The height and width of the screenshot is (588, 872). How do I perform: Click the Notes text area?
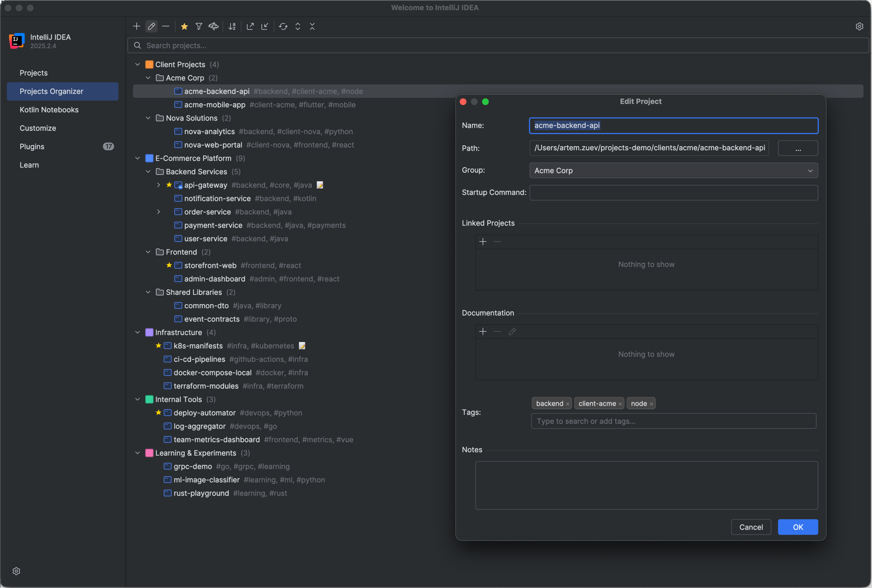click(x=646, y=485)
